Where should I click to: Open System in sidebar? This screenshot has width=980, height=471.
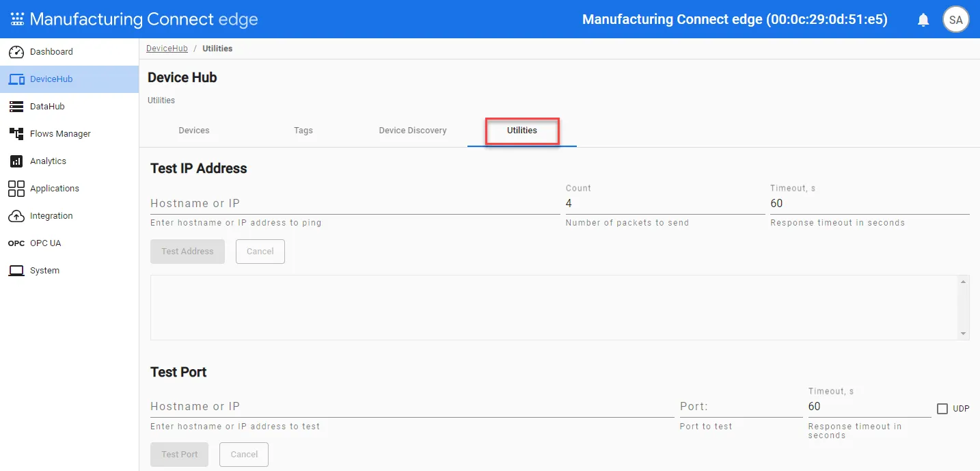click(69, 271)
